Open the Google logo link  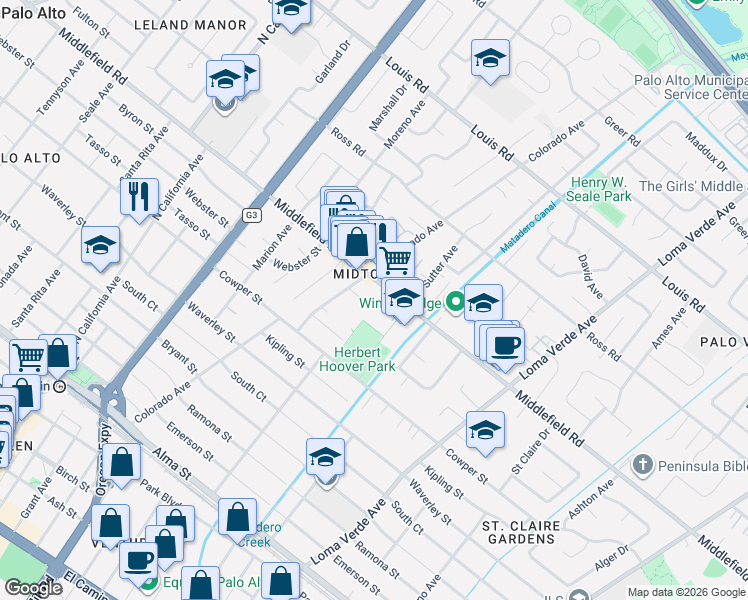point(33,588)
